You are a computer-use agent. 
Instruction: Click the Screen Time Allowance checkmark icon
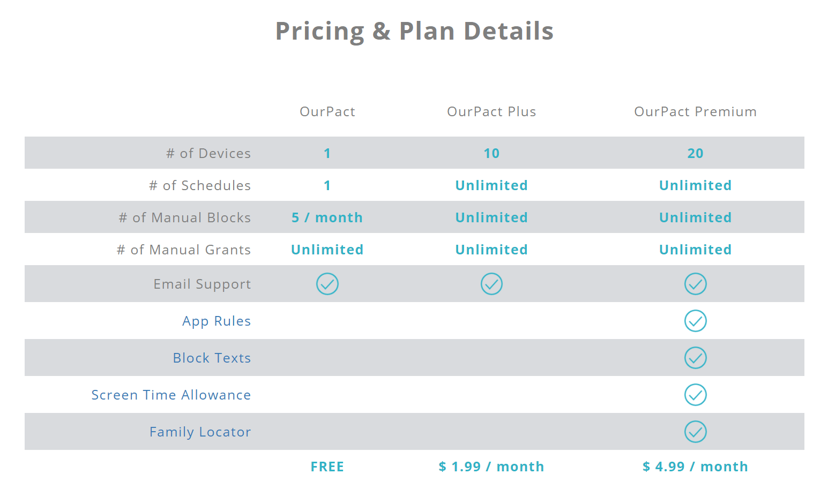coord(695,395)
